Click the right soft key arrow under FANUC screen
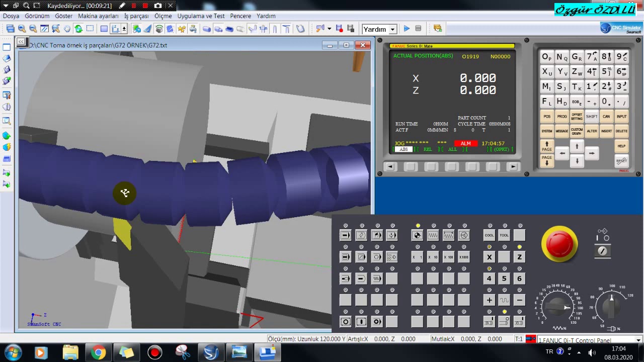The width and height of the screenshot is (644, 362). point(513,167)
